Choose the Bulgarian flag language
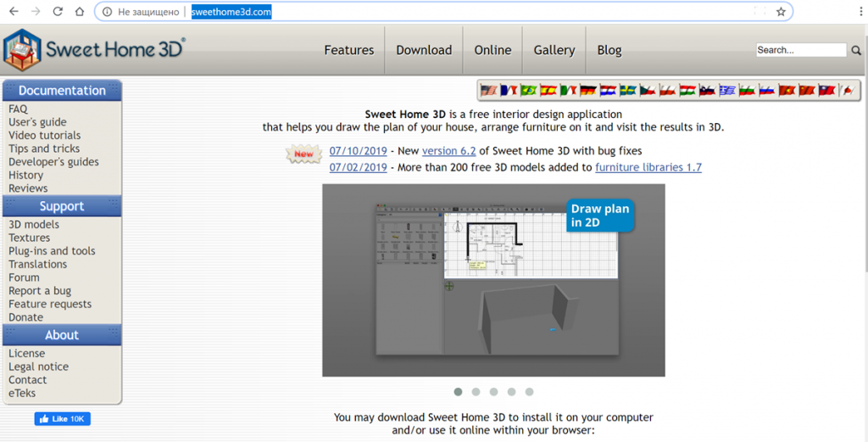Viewport: 868px width, 442px height. (x=748, y=90)
